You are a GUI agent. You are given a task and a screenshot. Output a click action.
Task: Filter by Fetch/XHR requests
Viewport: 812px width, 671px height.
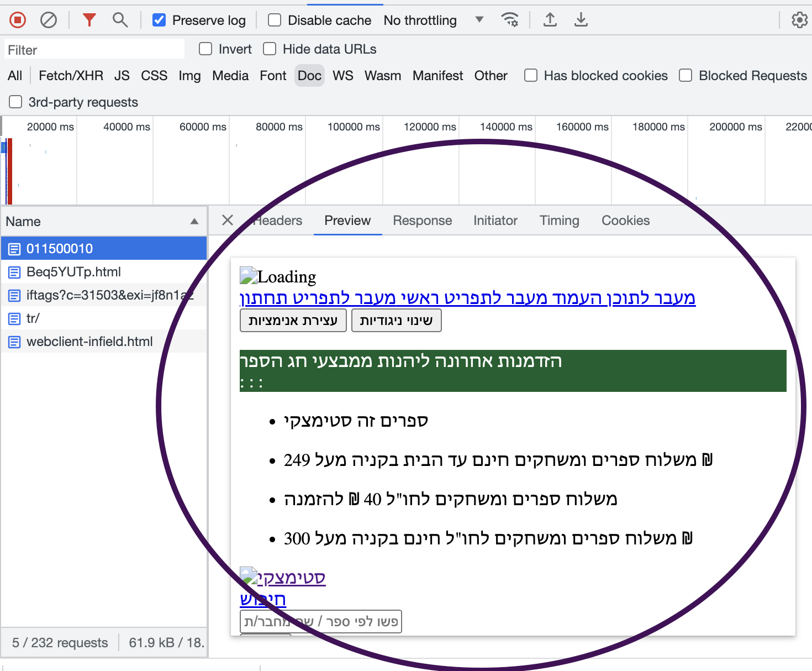tap(71, 76)
